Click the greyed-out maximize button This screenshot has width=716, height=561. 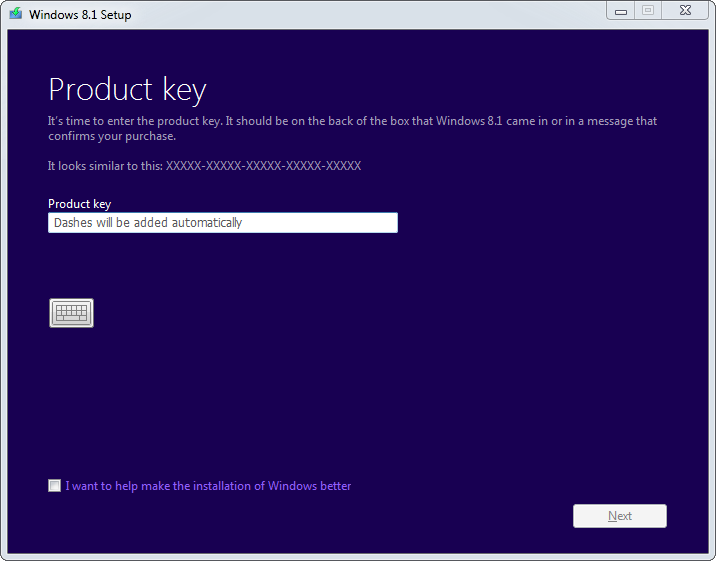pos(648,10)
